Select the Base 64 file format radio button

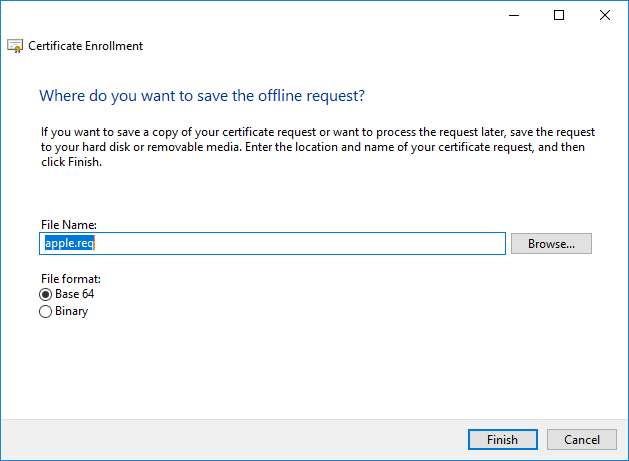[x=45, y=294]
